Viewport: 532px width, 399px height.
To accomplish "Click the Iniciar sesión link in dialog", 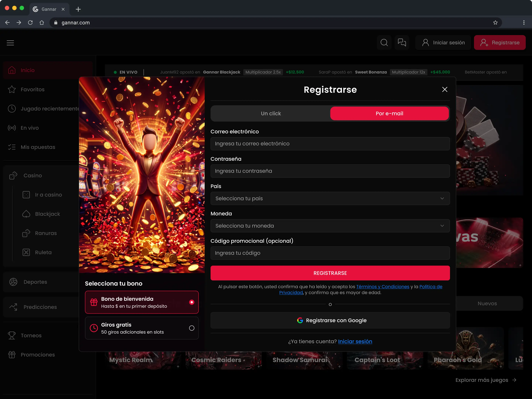I will 355,342.
